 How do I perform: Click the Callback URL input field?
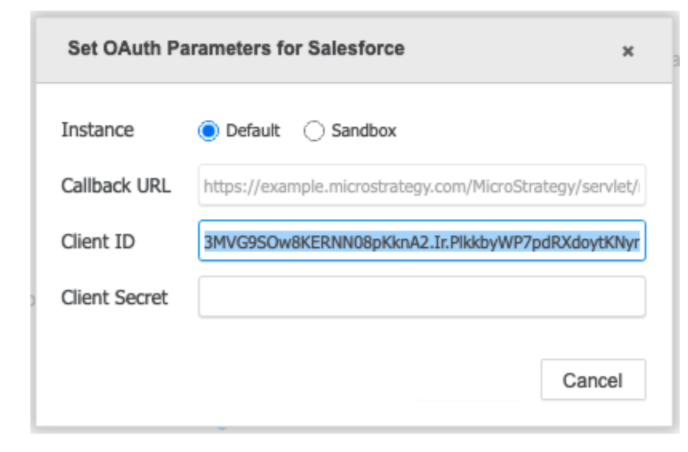[422, 185]
